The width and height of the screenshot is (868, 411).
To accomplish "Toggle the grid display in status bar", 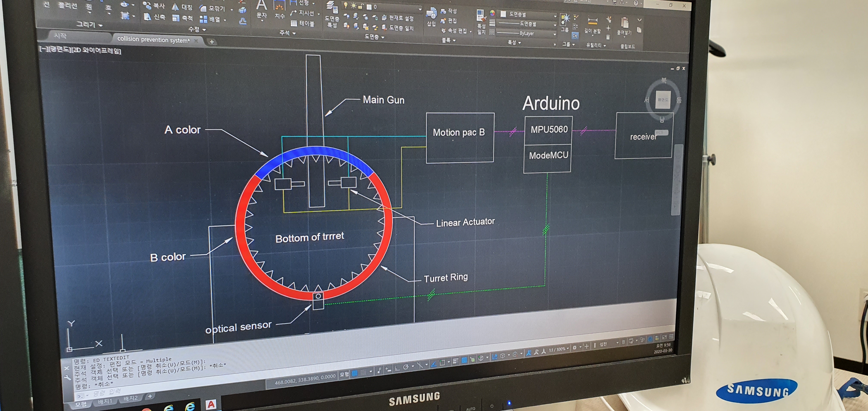I will pyautogui.click(x=355, y=373).
